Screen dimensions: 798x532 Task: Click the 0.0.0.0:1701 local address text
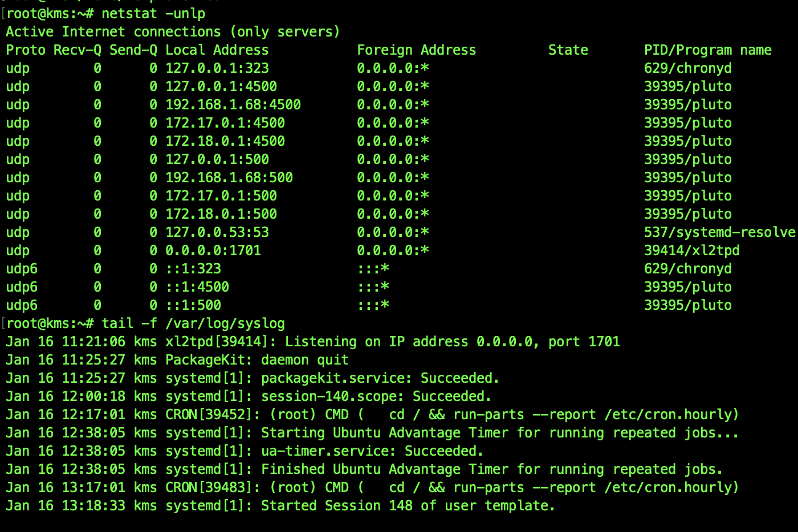[213, 250]
